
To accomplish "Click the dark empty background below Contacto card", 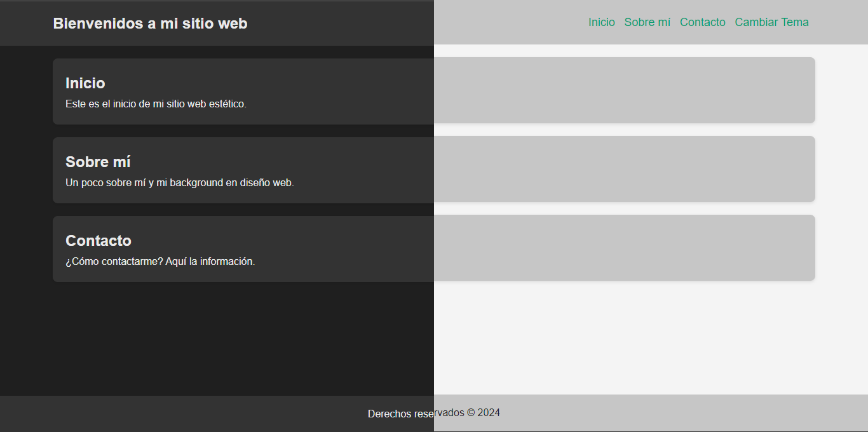I will coord(216,337).
